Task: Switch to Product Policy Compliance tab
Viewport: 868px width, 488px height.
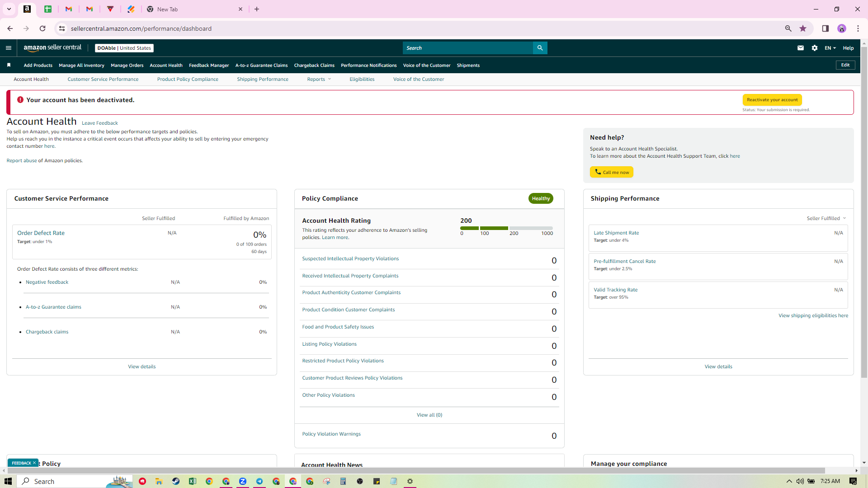Action: [188, 79]
